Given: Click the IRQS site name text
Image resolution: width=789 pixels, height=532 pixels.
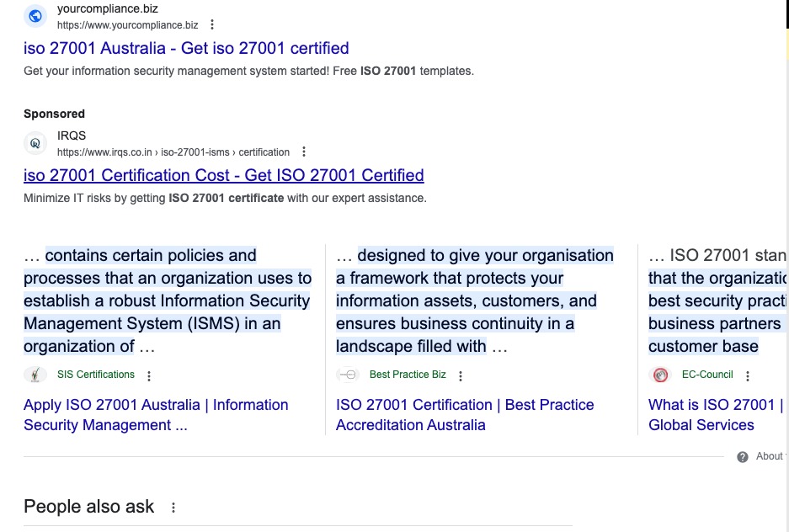Looking at the screenshot, I should [72, 136].
